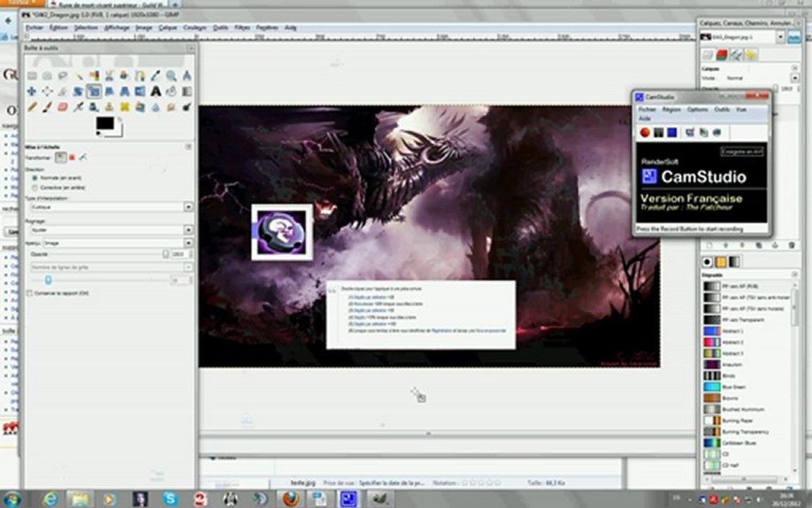Switch to the Paths tab in dock

pyautogui.click(x=737, y=54)
